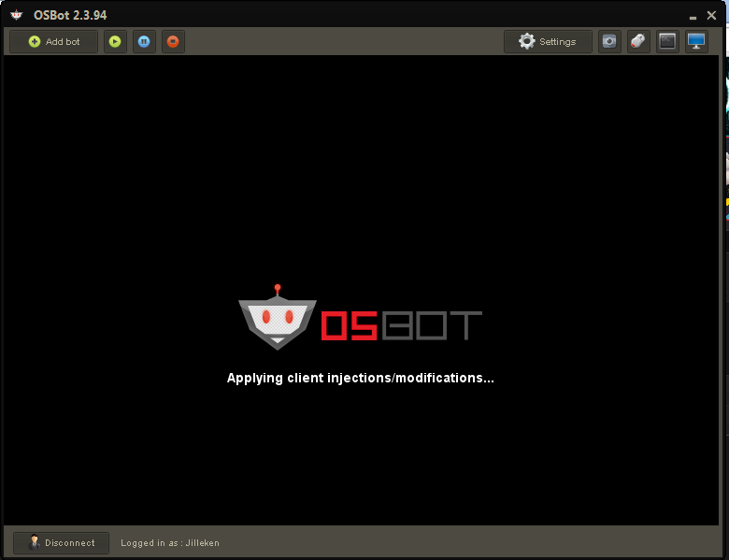Minimize the OSBot window
This screenshot has height=560, width=729.
point(693,17)
